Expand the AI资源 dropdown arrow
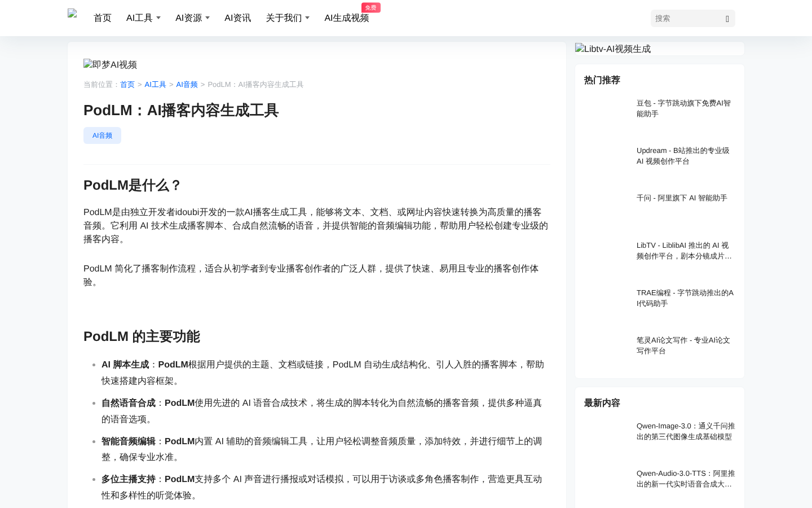Image resolution: width=812 pixels, height=508 pixels. click(208, 18)
